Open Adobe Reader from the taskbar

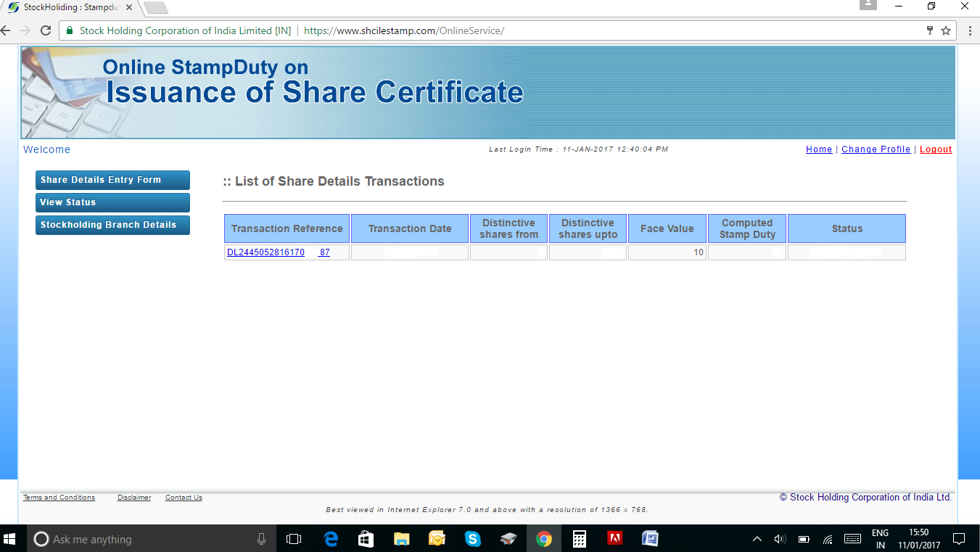click(614, 539)
